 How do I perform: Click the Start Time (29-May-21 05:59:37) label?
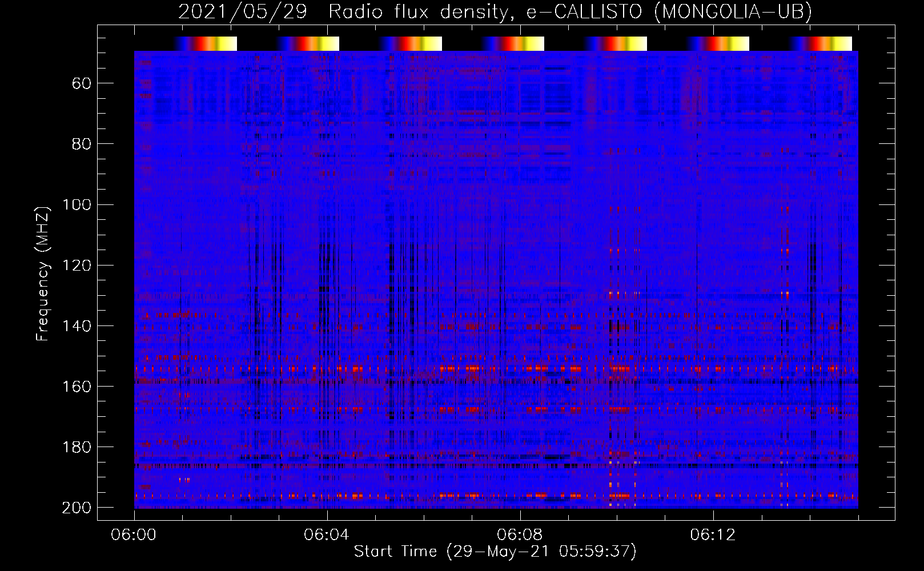(x=495, y=552)
